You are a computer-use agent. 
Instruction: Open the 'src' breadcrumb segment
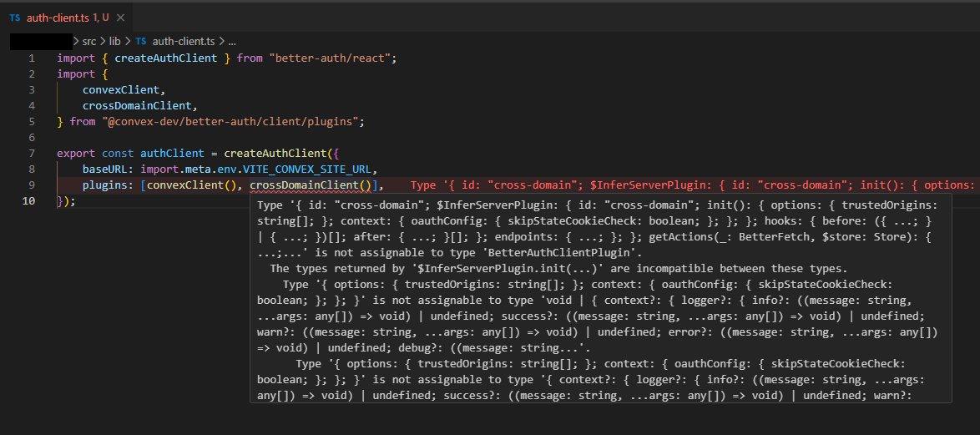point(89,41)
